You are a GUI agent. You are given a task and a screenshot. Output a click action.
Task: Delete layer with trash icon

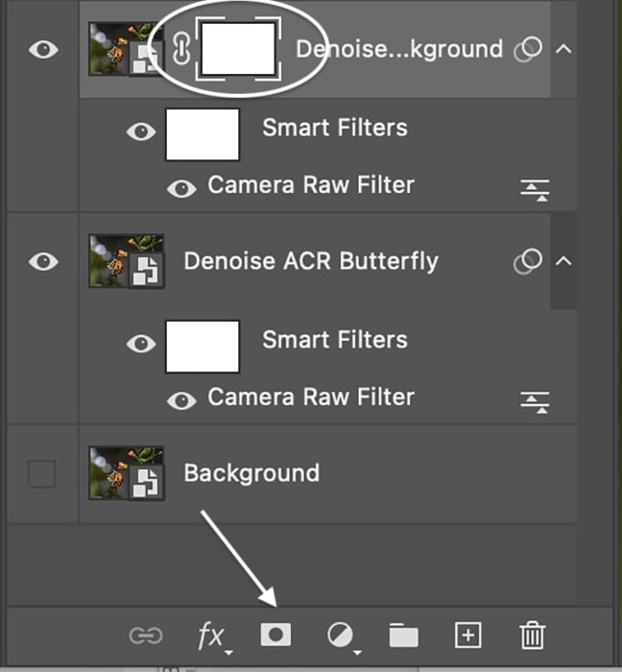coord(533,636)
